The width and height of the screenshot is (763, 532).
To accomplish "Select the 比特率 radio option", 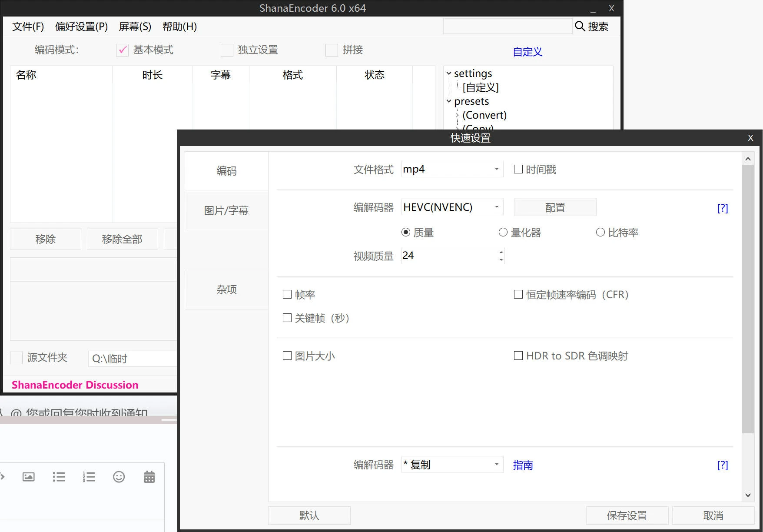I will (x=600, y=233).
